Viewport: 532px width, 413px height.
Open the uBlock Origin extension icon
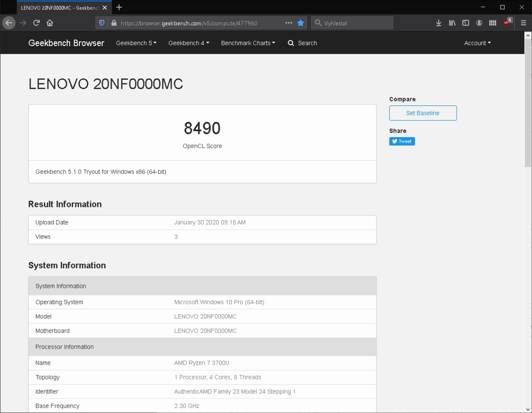point(507,23)
